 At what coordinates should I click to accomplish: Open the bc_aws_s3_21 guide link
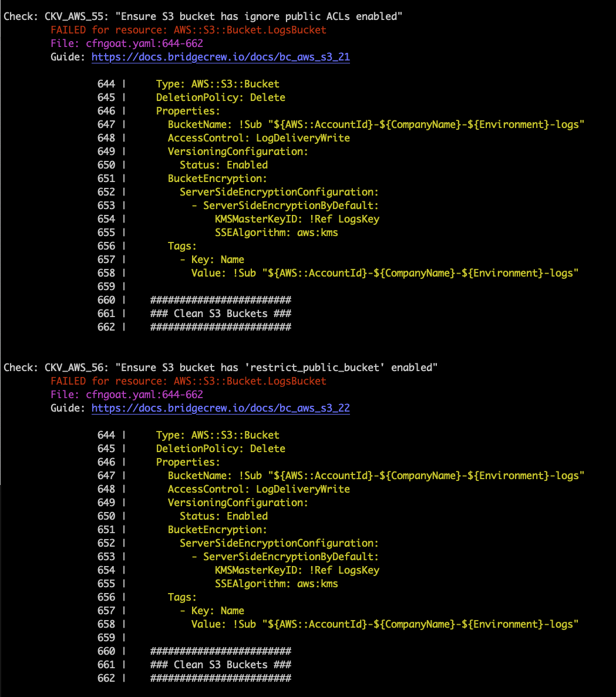coord(220,57)
